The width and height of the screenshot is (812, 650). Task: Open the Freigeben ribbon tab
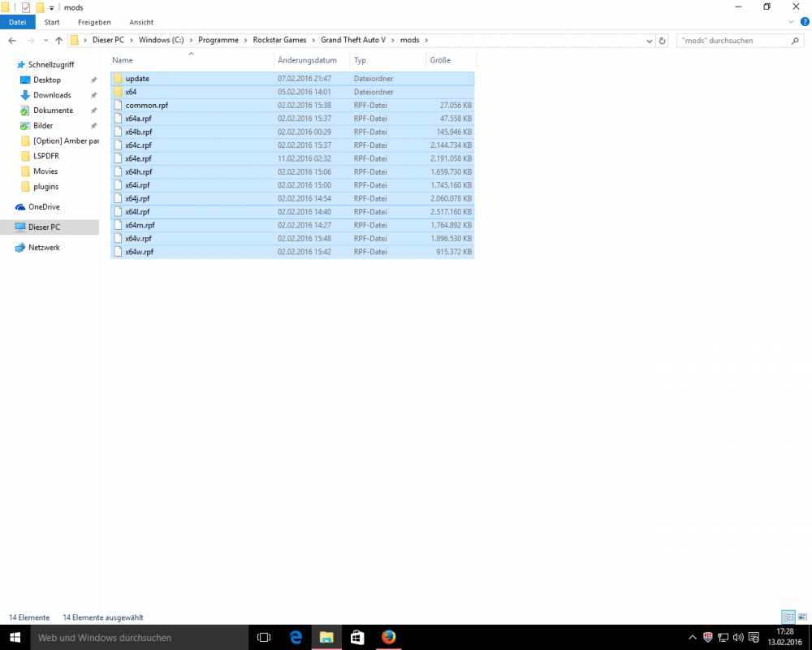94,22
